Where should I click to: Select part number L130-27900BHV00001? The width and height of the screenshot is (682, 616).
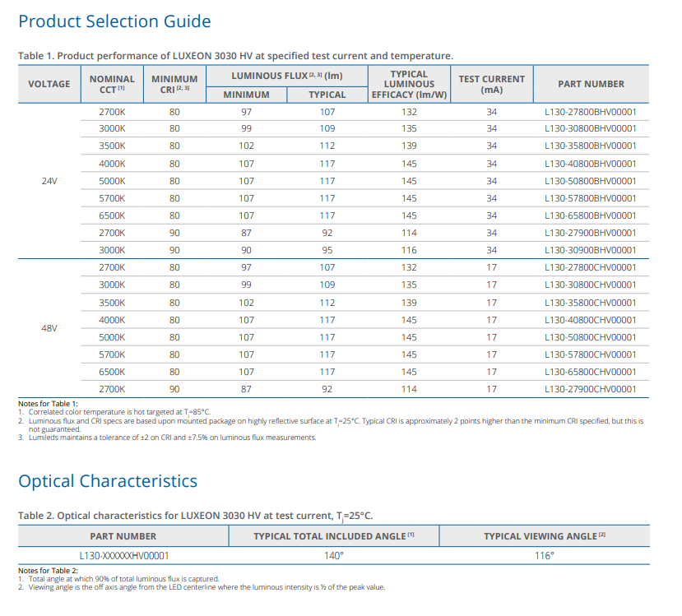coord(590,233)
